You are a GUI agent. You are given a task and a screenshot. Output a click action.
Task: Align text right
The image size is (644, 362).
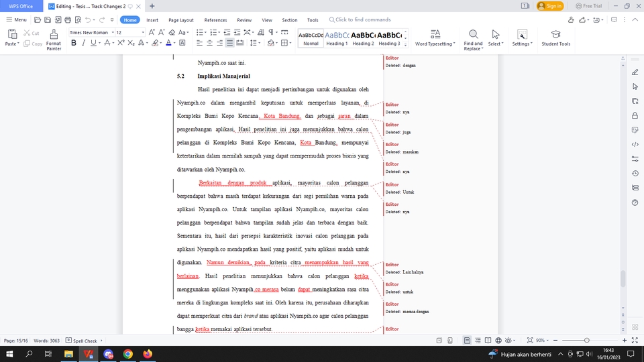[x=220, y=43]
